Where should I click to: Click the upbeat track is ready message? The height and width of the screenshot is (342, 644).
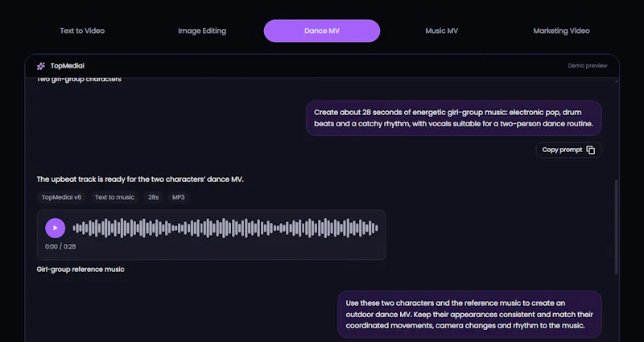coord(140,179)
